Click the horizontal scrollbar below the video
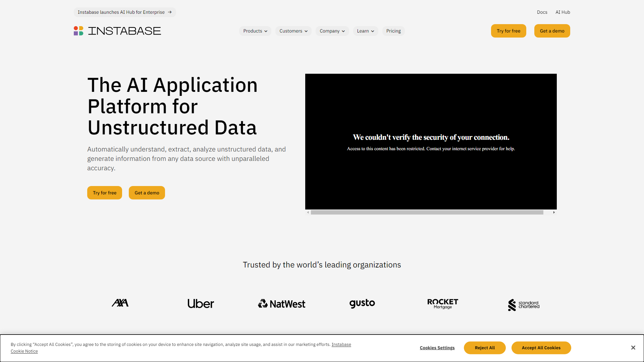This screenshot has height=362, width=644. tap(427, 213)
